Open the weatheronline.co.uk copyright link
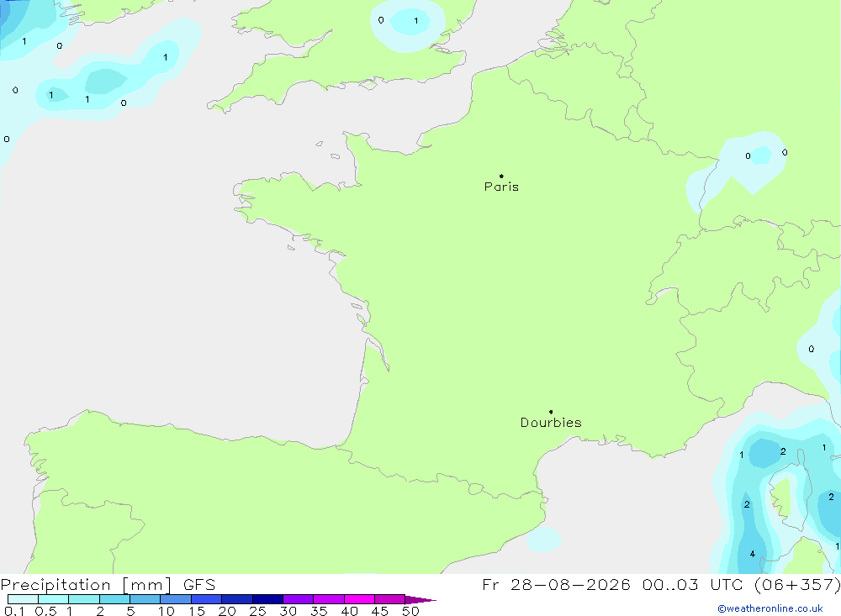 (x=770, y=608)
